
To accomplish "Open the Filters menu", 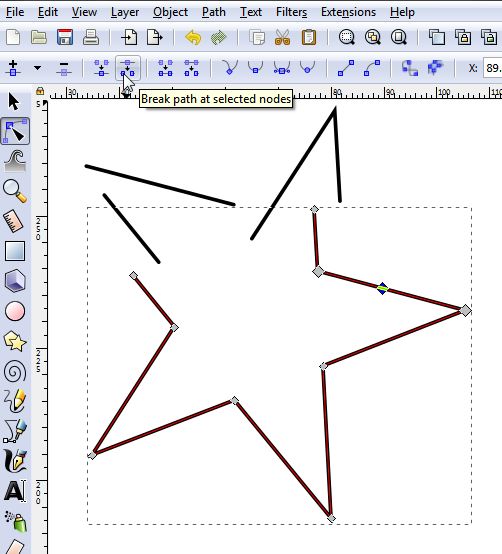I will (x=291, y=12).
